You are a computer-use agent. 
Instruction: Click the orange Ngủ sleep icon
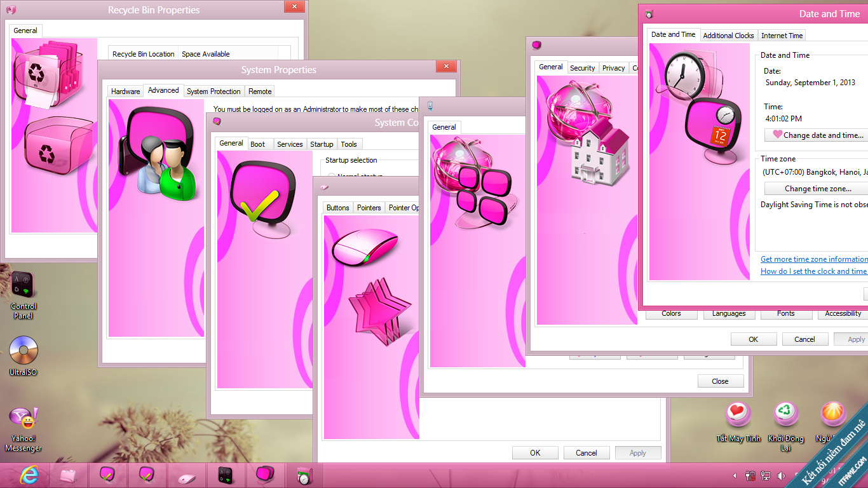(x=832, y=414)
